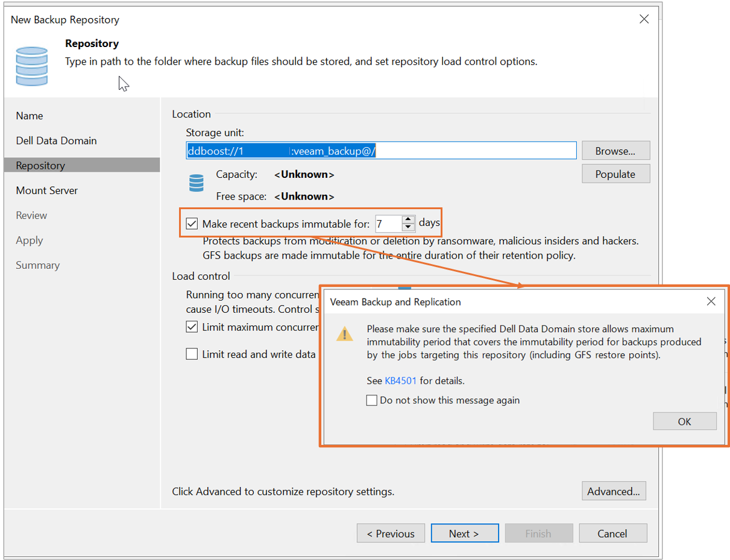Close the New Backup Repository window
Viewport: 730px width, 560px height.
tap(644, 19)
